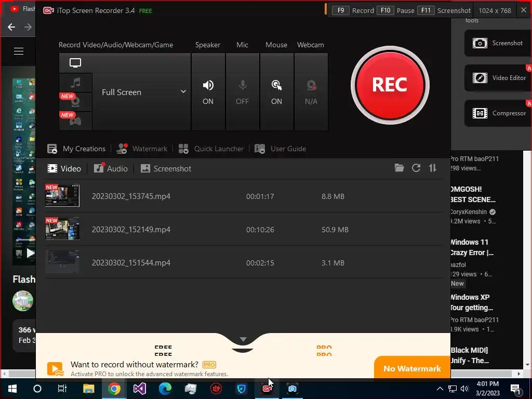532x399 pixels.
Task: Go back in the browser window
Action: (x=11, y=27)
